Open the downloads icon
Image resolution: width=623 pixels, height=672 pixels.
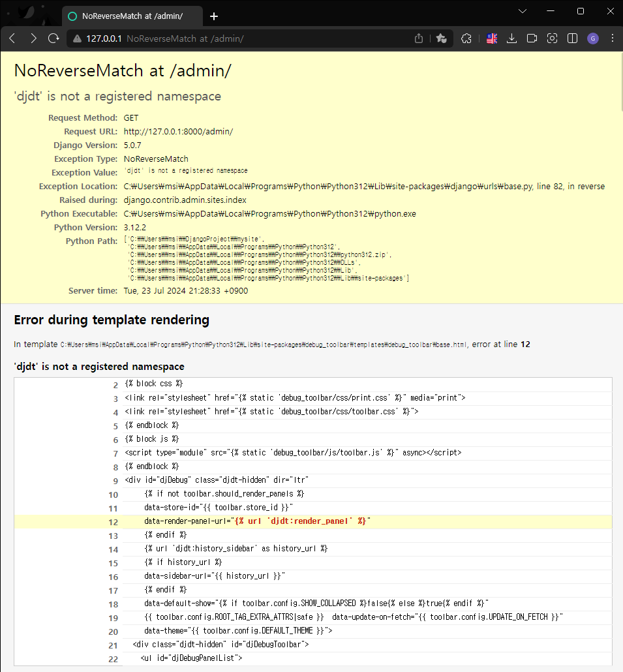click(x=511, y=38)
